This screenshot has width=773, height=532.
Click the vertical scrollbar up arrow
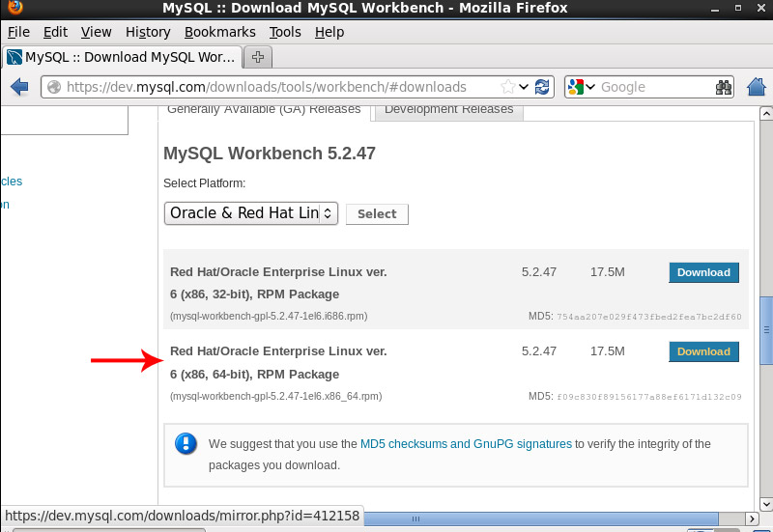(765, 113)
